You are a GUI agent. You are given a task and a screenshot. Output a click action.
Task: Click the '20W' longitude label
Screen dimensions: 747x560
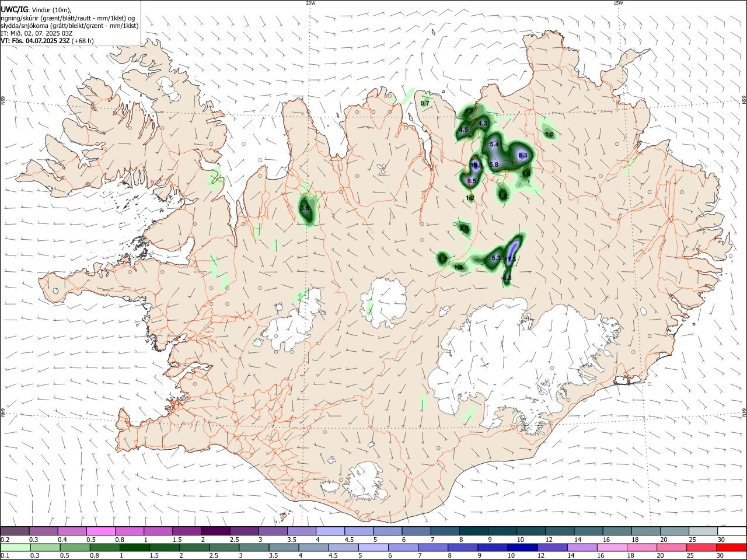coord(311,3)
